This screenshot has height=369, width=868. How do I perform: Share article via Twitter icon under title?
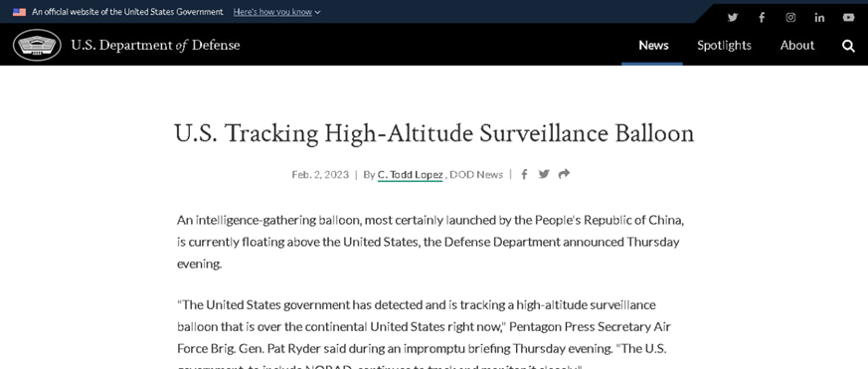pos(544,174)
